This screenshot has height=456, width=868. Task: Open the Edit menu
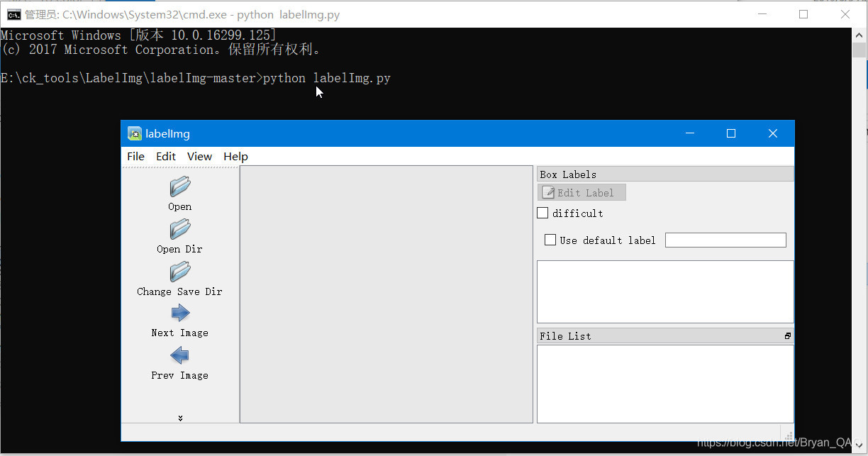166,157
